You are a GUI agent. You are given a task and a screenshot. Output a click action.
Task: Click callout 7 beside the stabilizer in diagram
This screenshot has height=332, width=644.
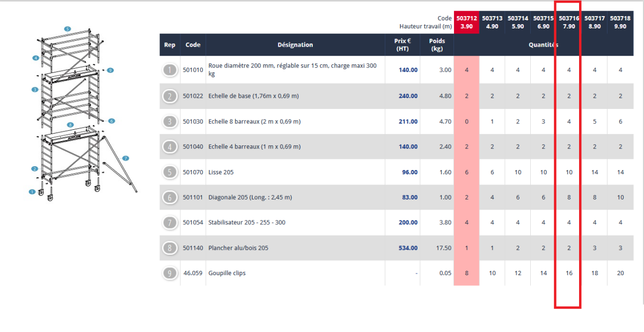126,158
